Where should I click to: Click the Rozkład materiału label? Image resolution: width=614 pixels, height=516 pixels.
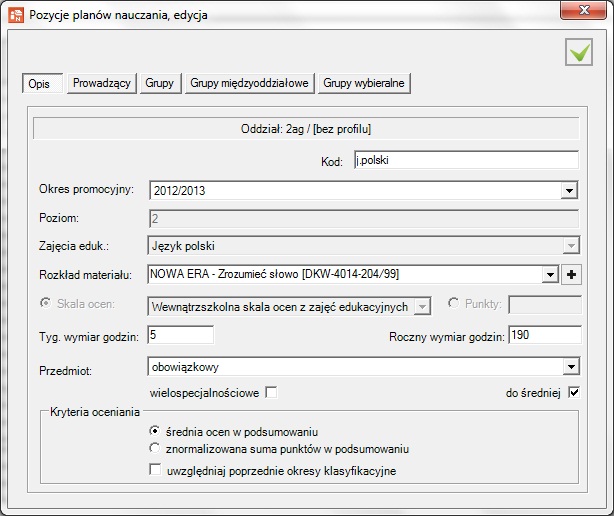point(85,275)
